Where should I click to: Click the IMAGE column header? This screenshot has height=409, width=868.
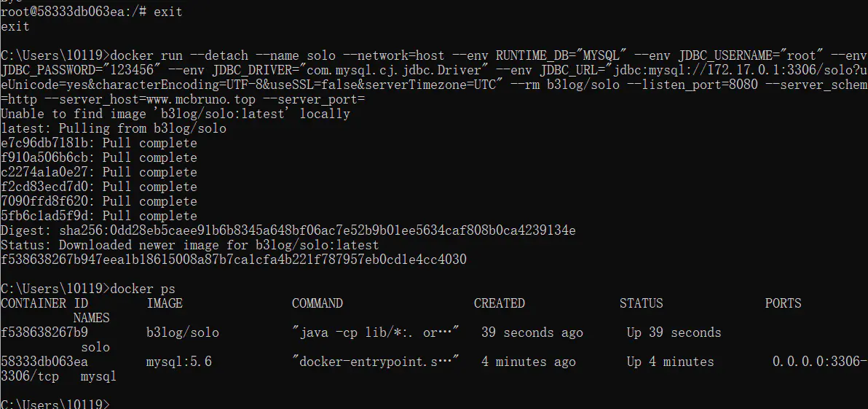pyautogui.click(x=165, y=303)
